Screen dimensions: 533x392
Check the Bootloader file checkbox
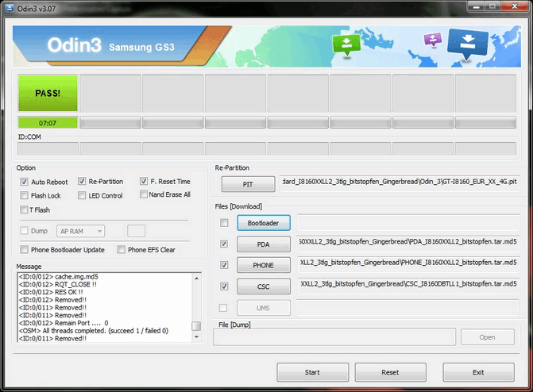pos(224,223)
